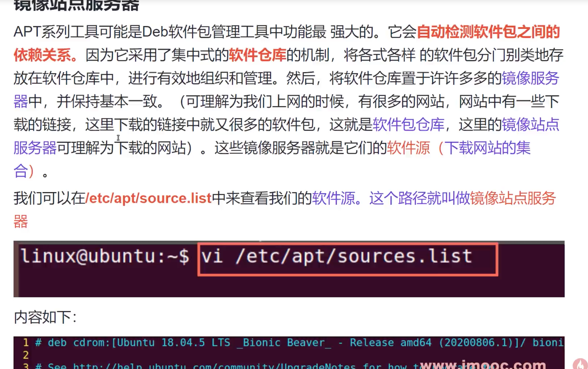Click the imooc flame logo icon
Image resolution: width=588 pixels, height=369 pixels.
580,364
